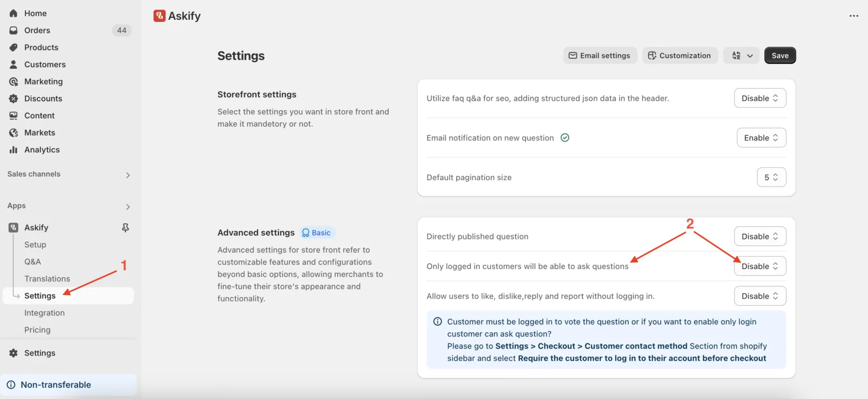Open the language translate icon dropdown

742,55
